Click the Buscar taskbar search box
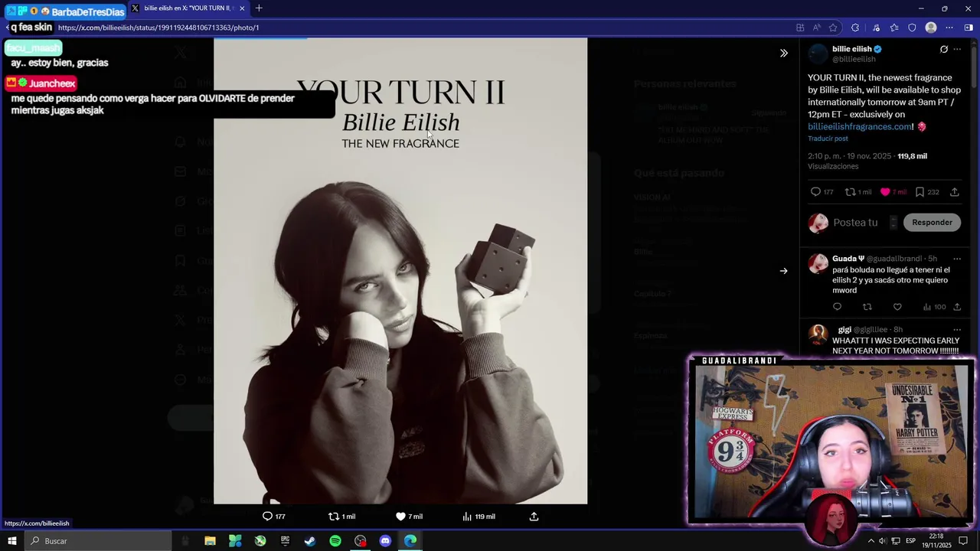The height and width of the screenshot is (551, 980). click(98, 541)
